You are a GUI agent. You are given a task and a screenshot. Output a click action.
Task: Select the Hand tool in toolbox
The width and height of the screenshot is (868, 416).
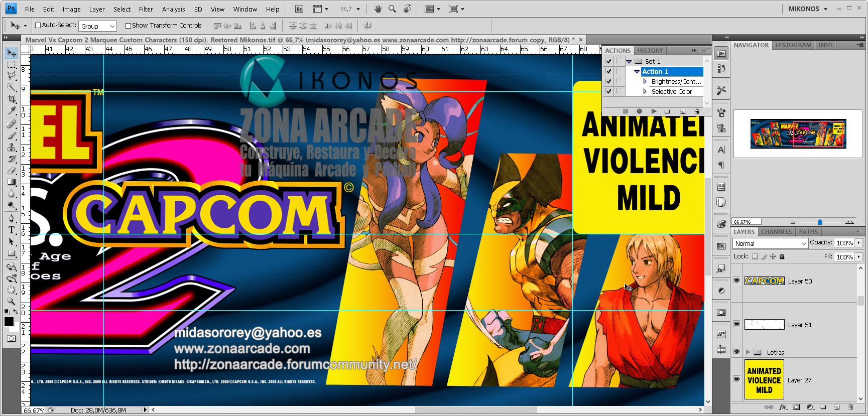pyautogui.click(x=12, y=290)
